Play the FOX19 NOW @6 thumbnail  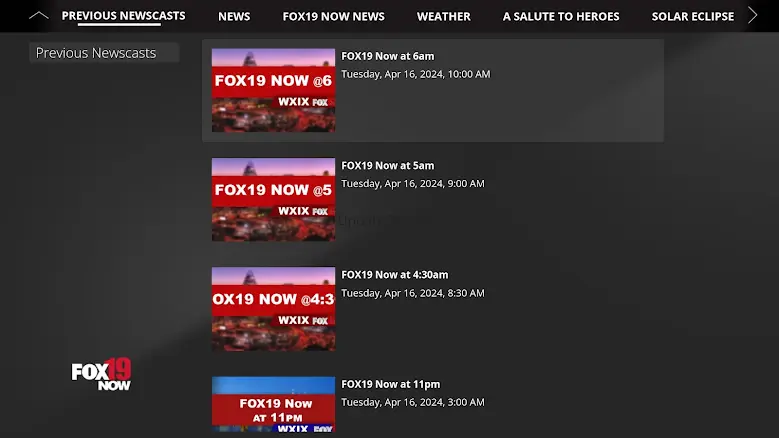click(x=273, y=90)
